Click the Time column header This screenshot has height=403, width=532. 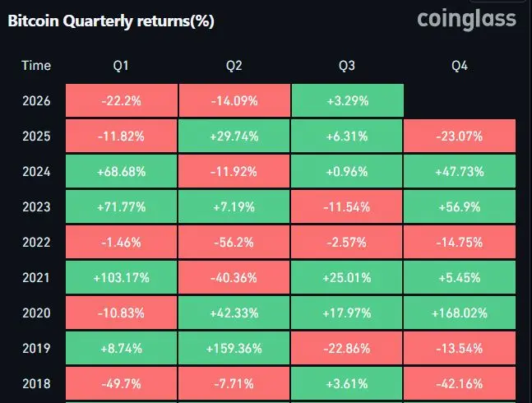(x=36, y=66)
